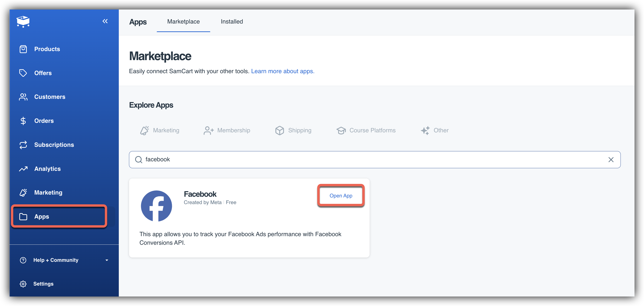The height and width of the screenshot is (306, 644).
Task: Select Apps in the sidebar
Action: click(41, 217)
